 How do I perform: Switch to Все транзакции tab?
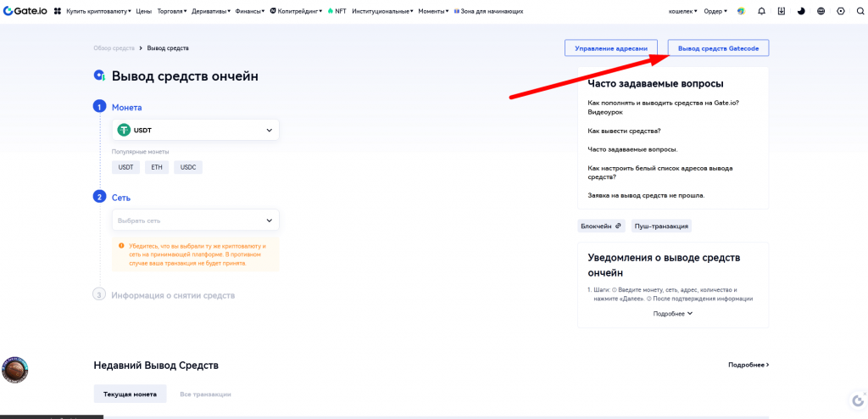[x=205, y=394]
